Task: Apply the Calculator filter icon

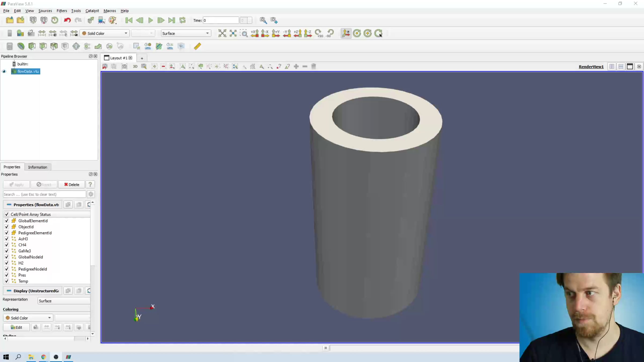Action: coord(10,46)
